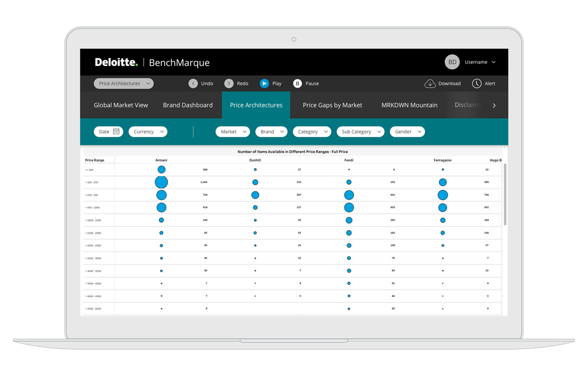Screen dimensions: 588x376
Task: Click the > 1000 - 1500 row label
Action: coord(93,220)
